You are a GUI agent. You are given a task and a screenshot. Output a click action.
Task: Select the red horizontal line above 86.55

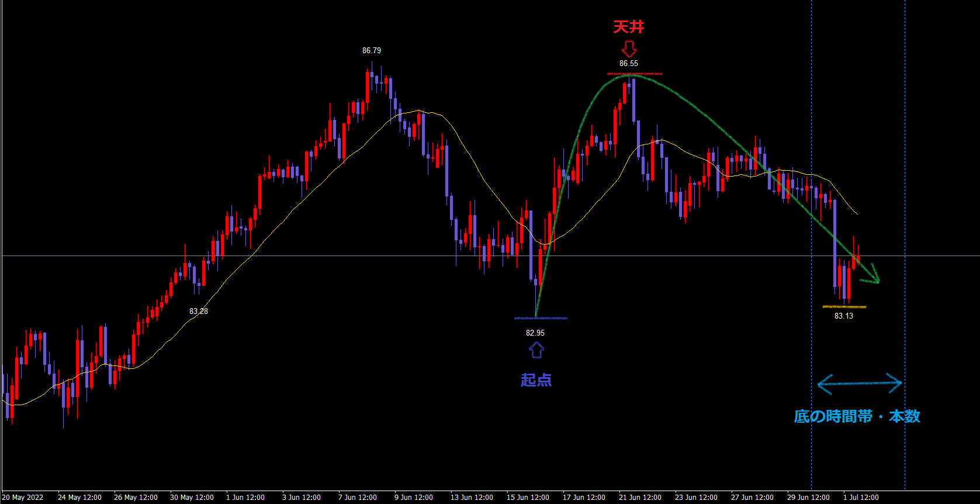(635, 74)
